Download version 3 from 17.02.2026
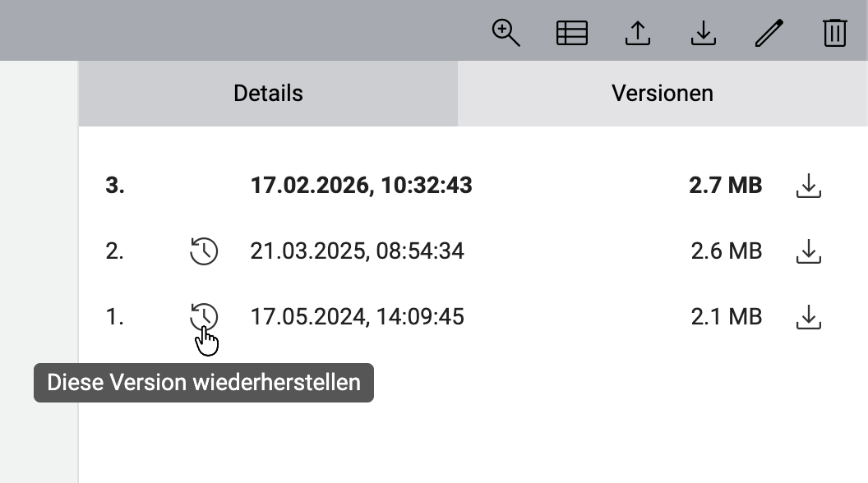The width and height of the screenshot is (868, 483). (808, 186)
